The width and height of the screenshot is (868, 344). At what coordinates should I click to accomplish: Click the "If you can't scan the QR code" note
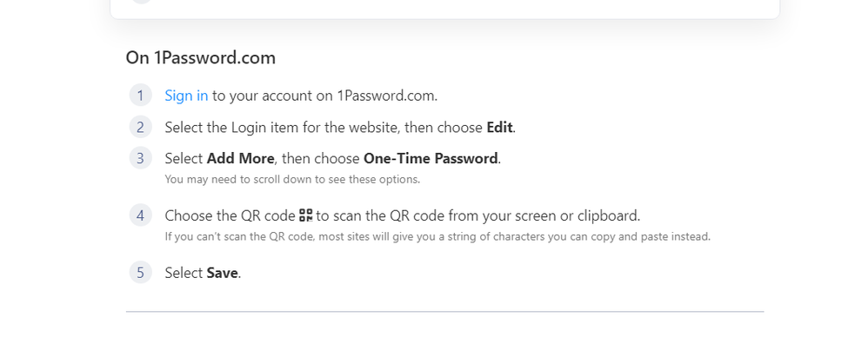coord(437,236)
